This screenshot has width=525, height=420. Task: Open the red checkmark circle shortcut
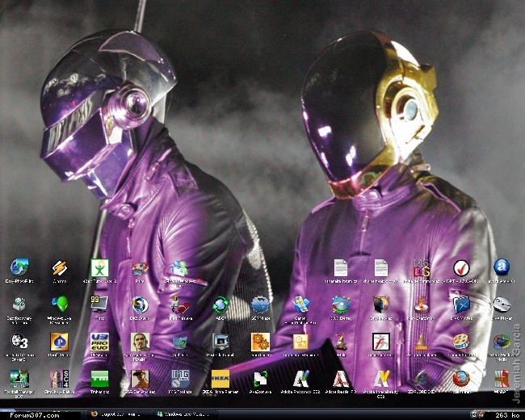coord(461,268)
